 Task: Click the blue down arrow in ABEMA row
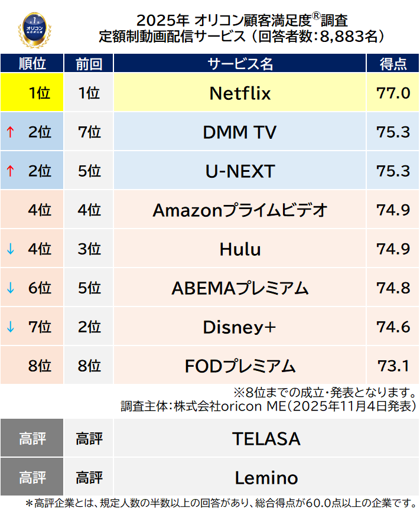point(10,288)
